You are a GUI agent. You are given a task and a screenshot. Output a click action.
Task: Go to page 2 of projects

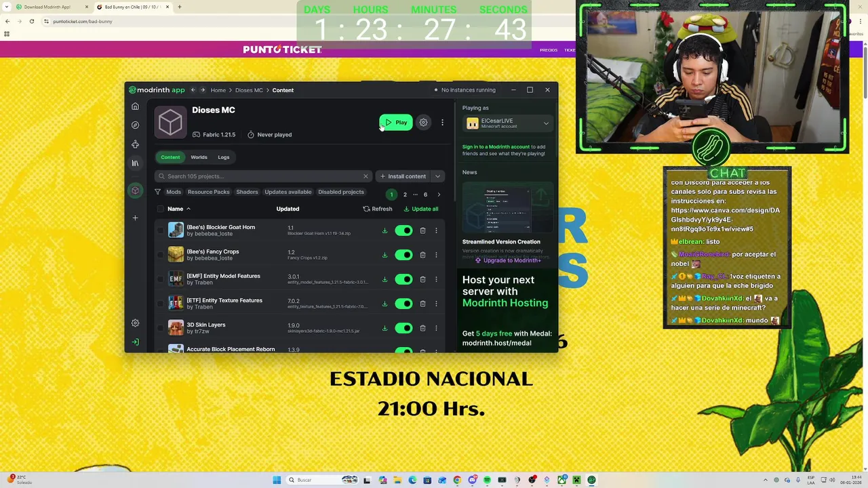405,195
